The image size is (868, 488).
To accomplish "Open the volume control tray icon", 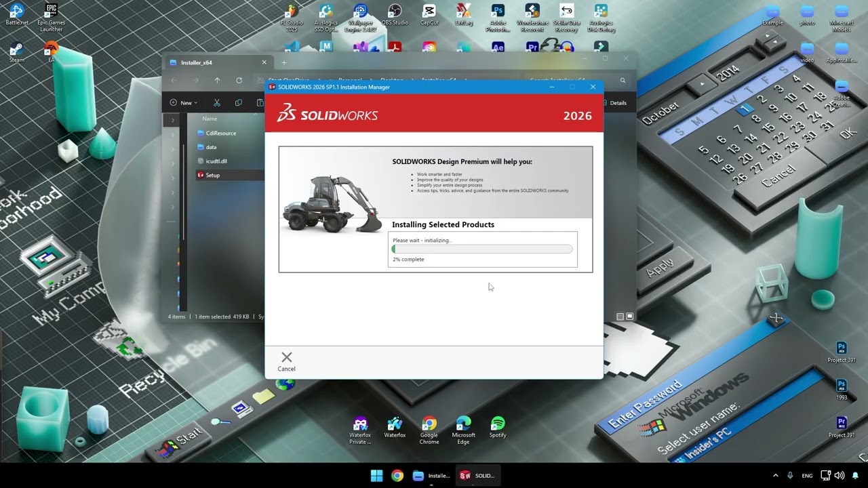I will [840, 475].
